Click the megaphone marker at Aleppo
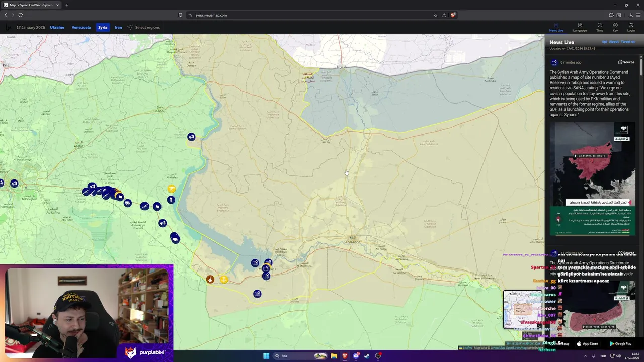This screenshot has height=362, width=644. (14, 184)
